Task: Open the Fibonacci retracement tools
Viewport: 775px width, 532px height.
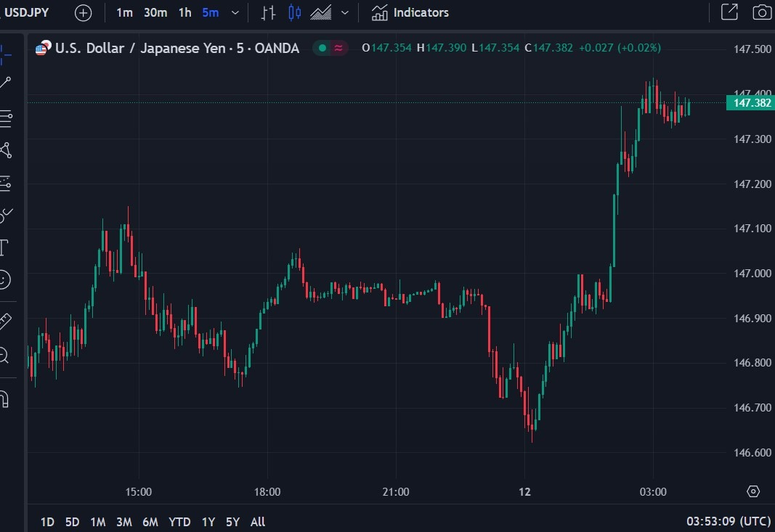Action: [6, 118]
